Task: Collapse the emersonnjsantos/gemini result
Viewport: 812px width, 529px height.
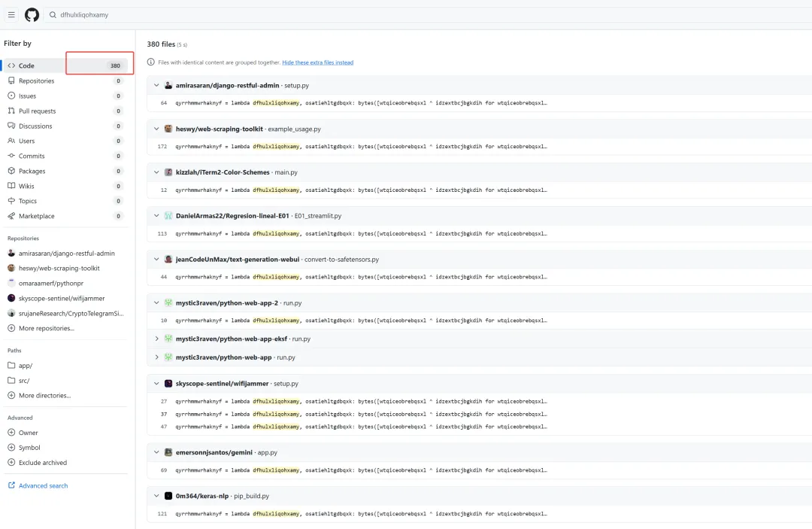Action: [156, 452]
